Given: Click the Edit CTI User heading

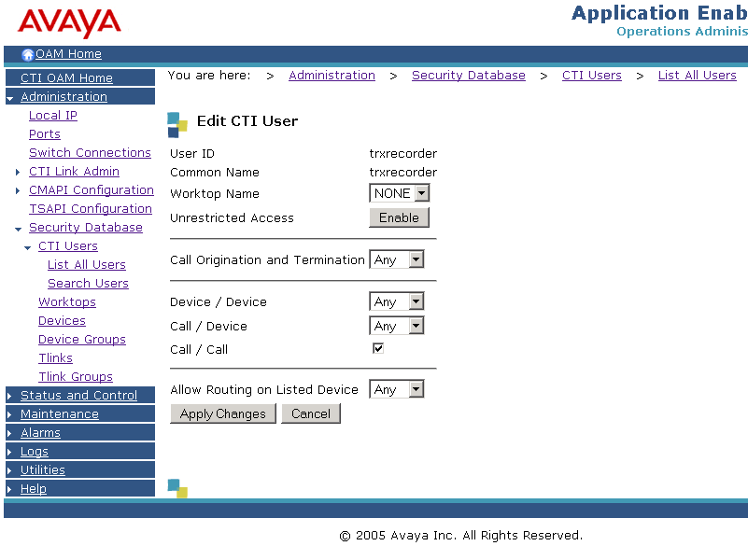Looking at the screenshot, I should [x=247, y=121].
